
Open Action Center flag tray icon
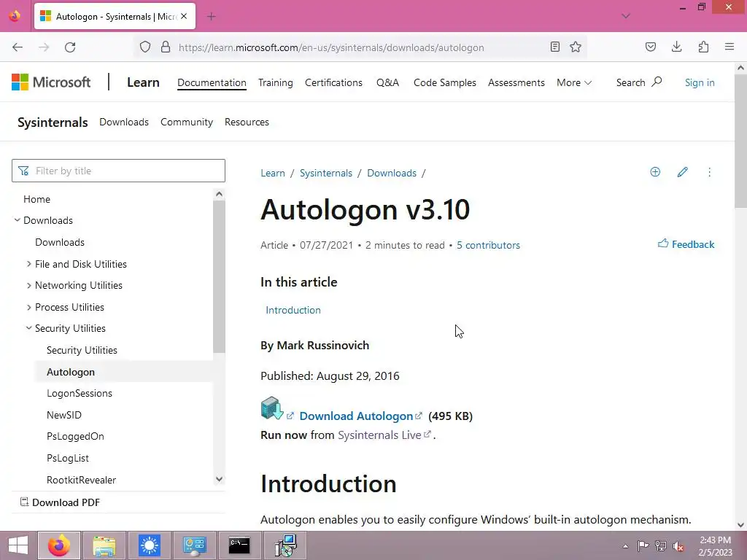pyautogui.click(x=643, y=546)
